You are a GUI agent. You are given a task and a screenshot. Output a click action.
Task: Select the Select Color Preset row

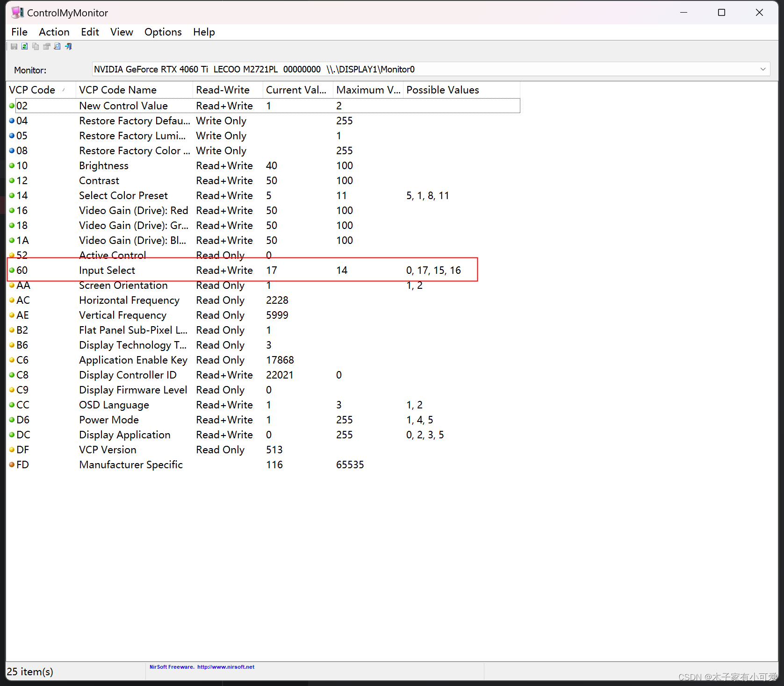[x=264, y=195]
